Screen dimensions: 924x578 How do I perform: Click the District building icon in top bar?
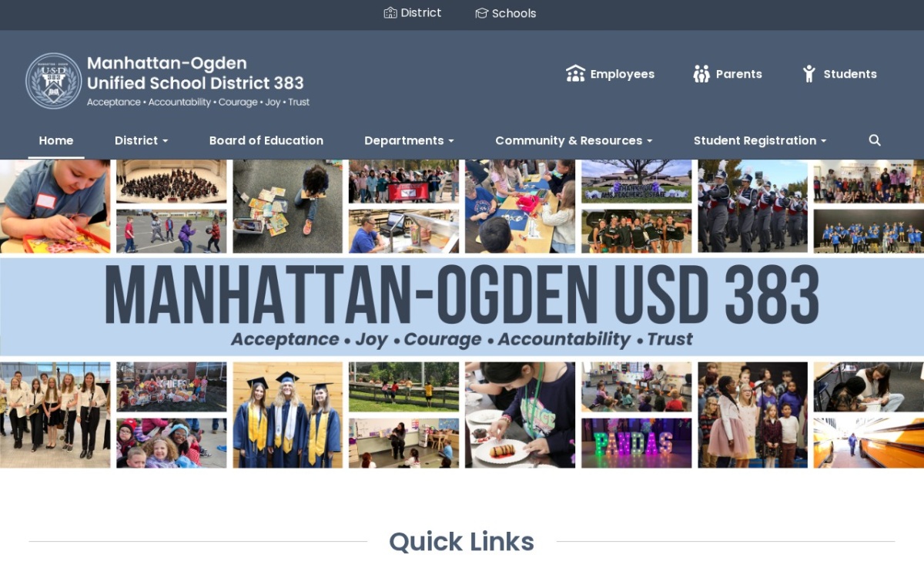click(x=390, y=13)
